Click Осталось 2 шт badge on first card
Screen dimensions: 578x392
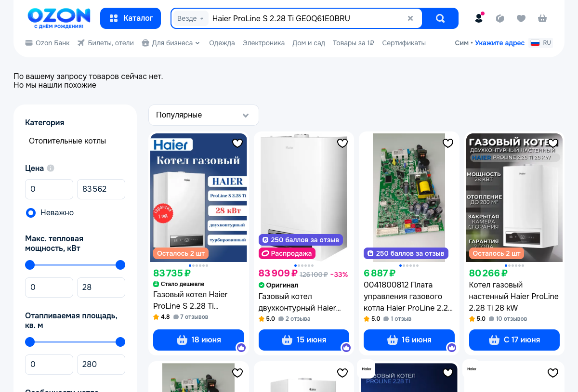tap(181, 253)
